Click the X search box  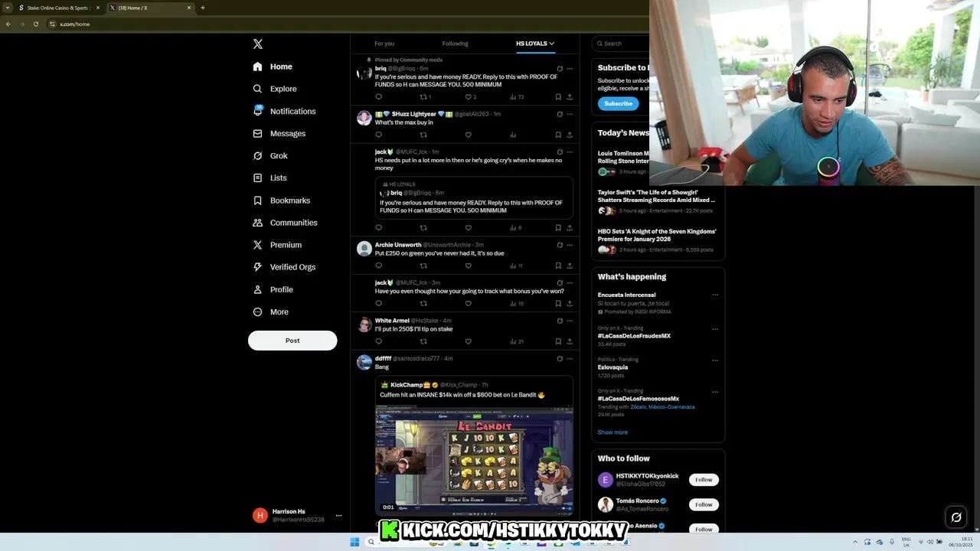pos(622,44)
